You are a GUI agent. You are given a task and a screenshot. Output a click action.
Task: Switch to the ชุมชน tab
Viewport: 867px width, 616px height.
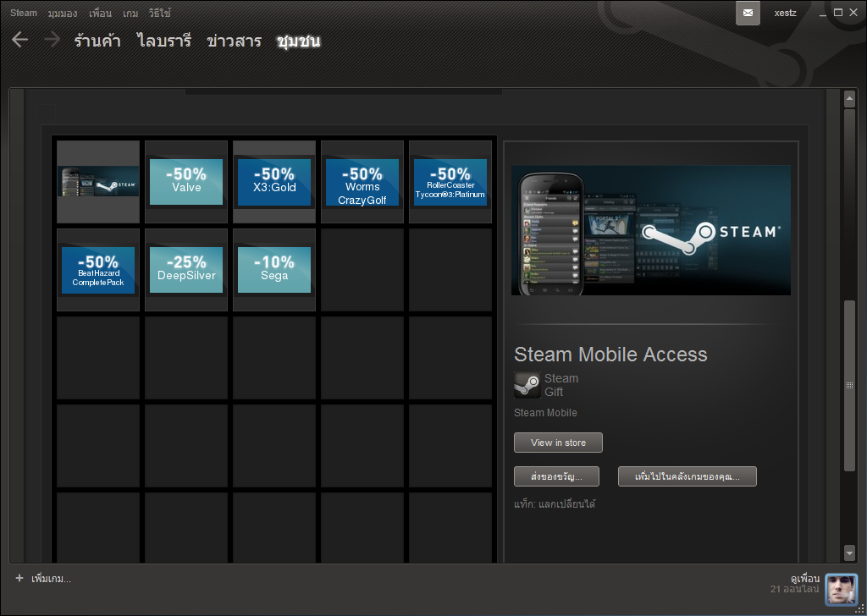299,41
